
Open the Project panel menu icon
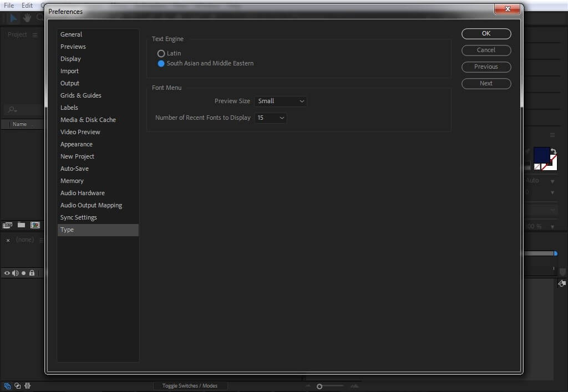(x=35, y=35)
